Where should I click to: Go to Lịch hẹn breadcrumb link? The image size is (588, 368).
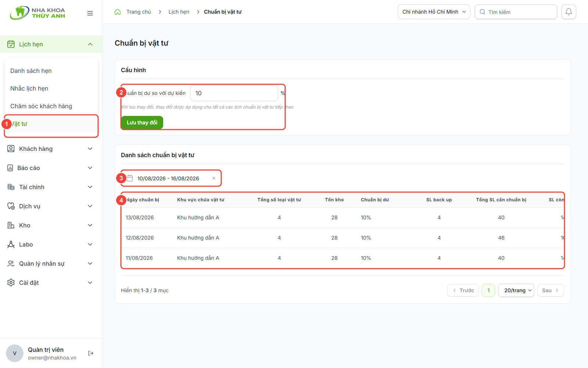(x=179, y=12)
